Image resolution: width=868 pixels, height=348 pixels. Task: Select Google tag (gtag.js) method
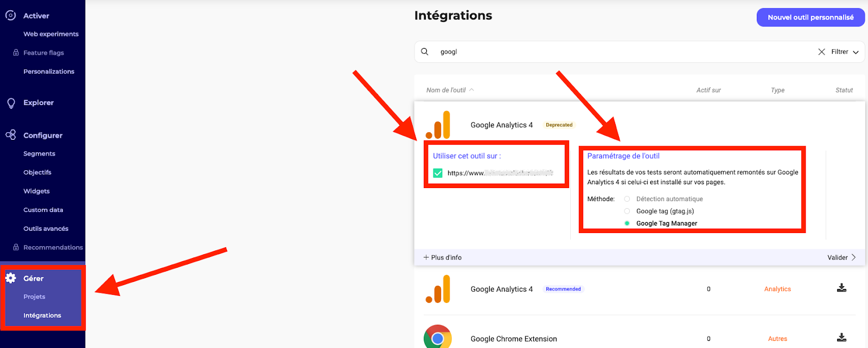point(627,211)
